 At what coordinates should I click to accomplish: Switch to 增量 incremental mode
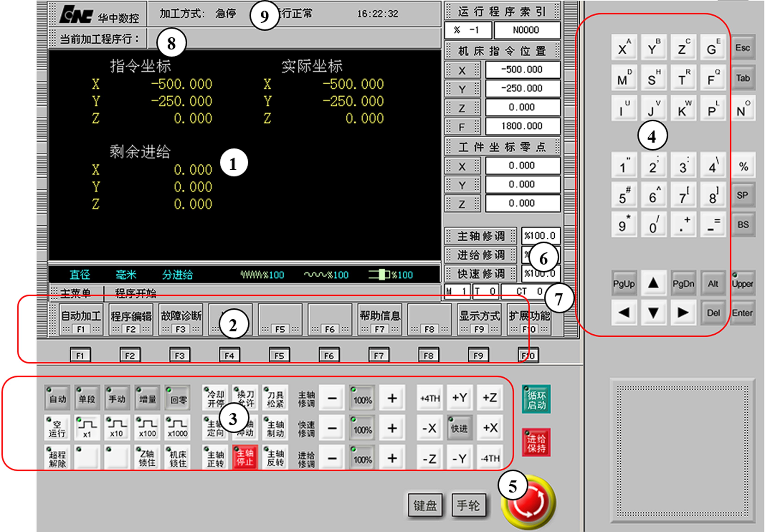(147, 397)
